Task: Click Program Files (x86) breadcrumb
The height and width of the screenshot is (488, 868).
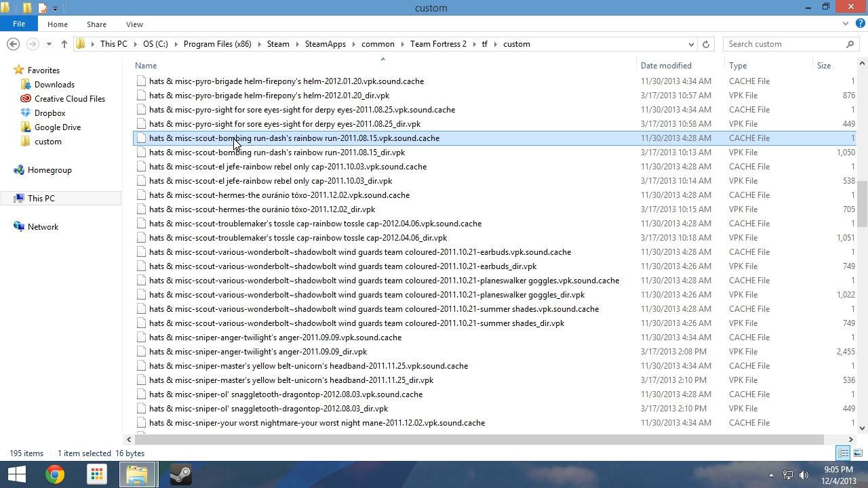Action: click(x=217, y=44)
